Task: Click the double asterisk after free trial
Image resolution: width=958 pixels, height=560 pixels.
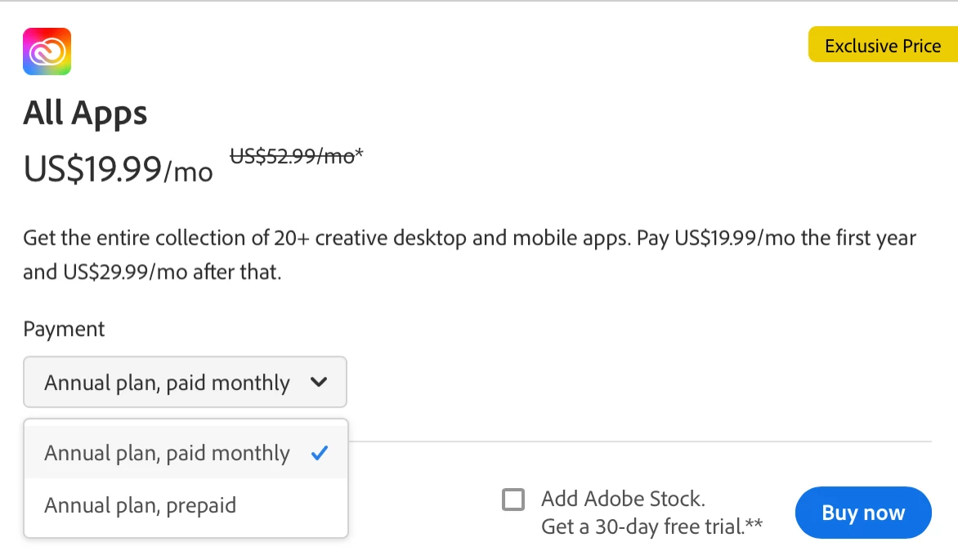Action: coord(754,523)
